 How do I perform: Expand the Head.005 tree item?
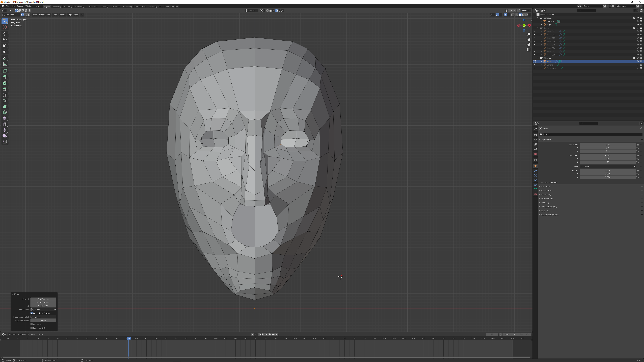coord(541,45)
